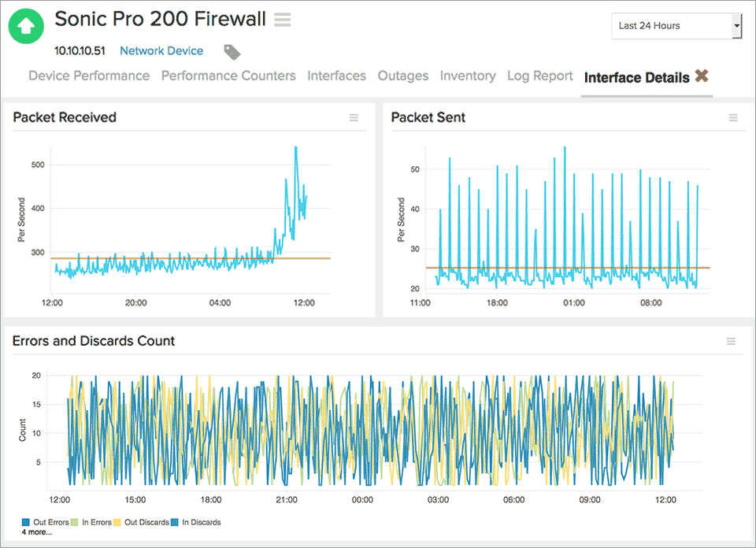Image resolution: width=756 pixels, height=548 pixels.
Task: Open the Packet Received chart menu
Action: (354, 117)
